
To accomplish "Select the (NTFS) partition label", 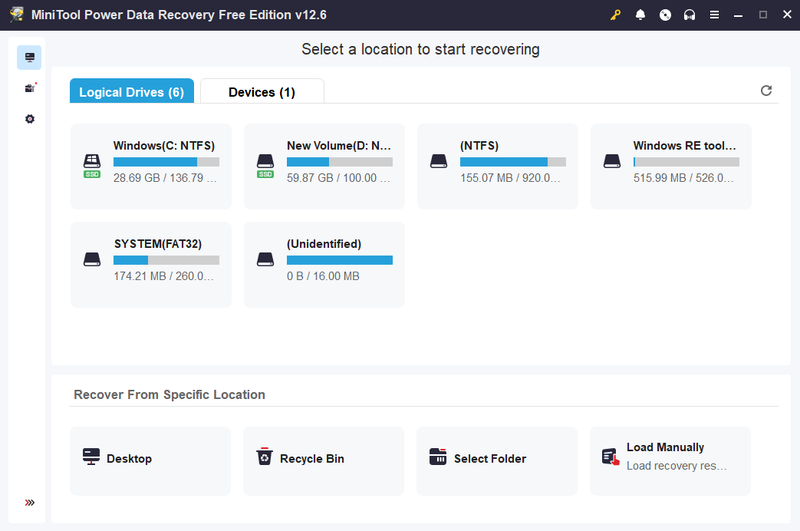I will coord(479,145).
